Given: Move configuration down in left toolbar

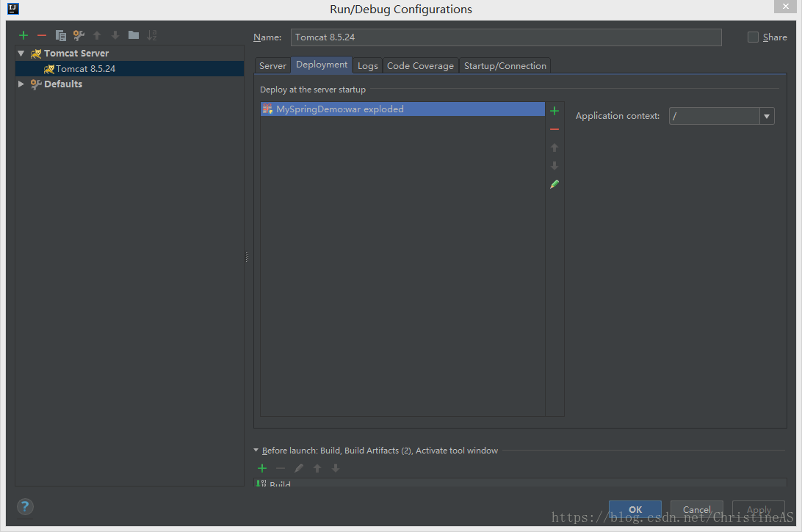Looking at the screenshot, I should [x=115, y=35].
